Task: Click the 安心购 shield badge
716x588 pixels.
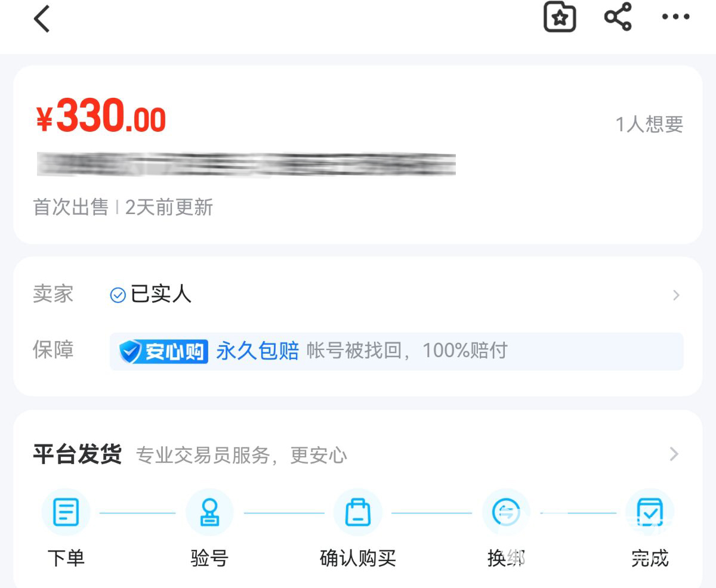Action: tap(163, 351)
